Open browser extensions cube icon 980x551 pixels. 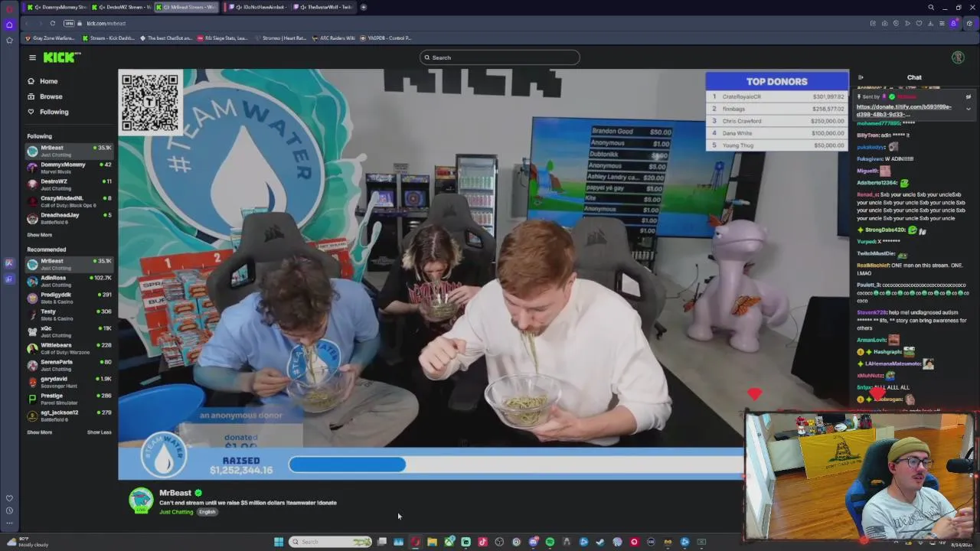point(969,23)
